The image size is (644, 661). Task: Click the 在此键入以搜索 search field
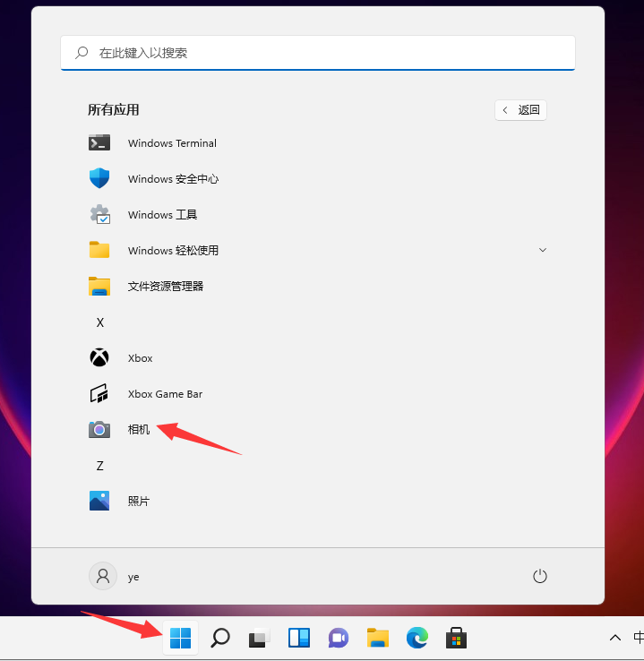(x=318, y=53)
